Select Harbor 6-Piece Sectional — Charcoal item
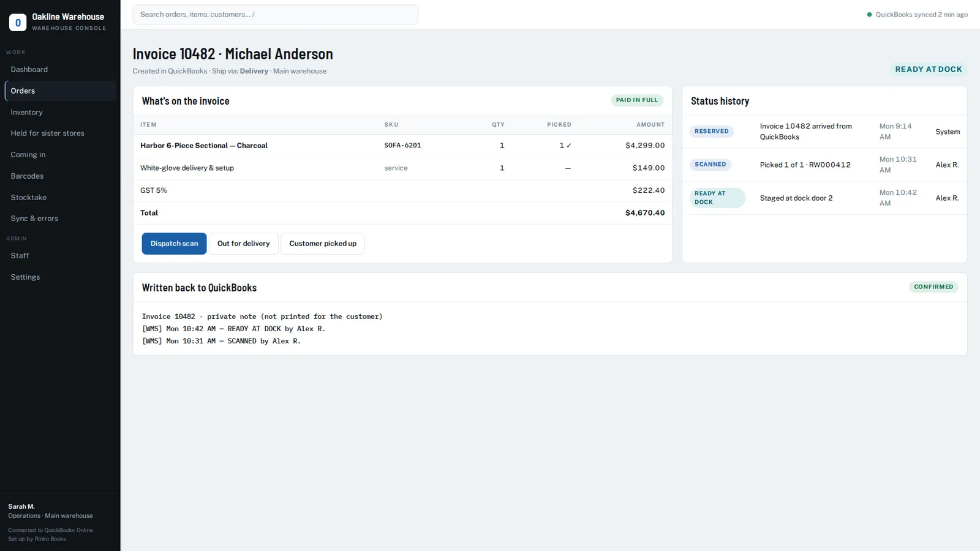Viewport: 980px width, 551px height. click(x=204, y=146)
